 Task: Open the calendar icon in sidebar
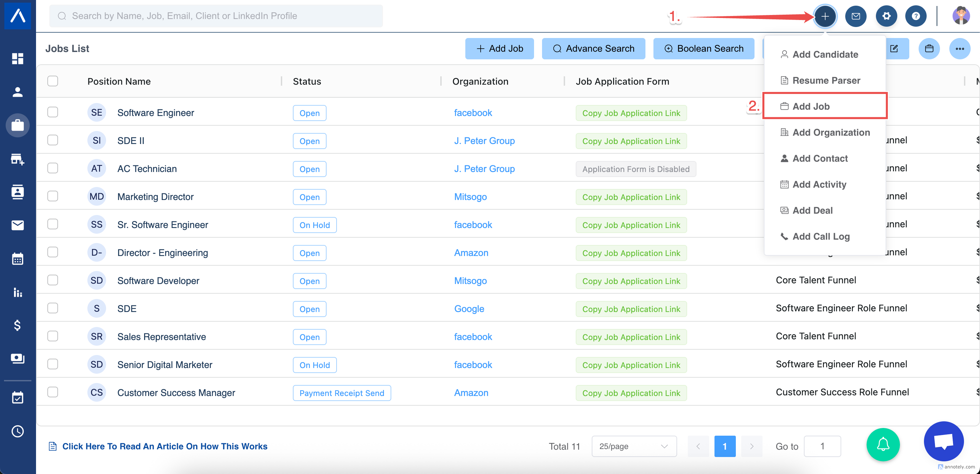coord(17,259)
